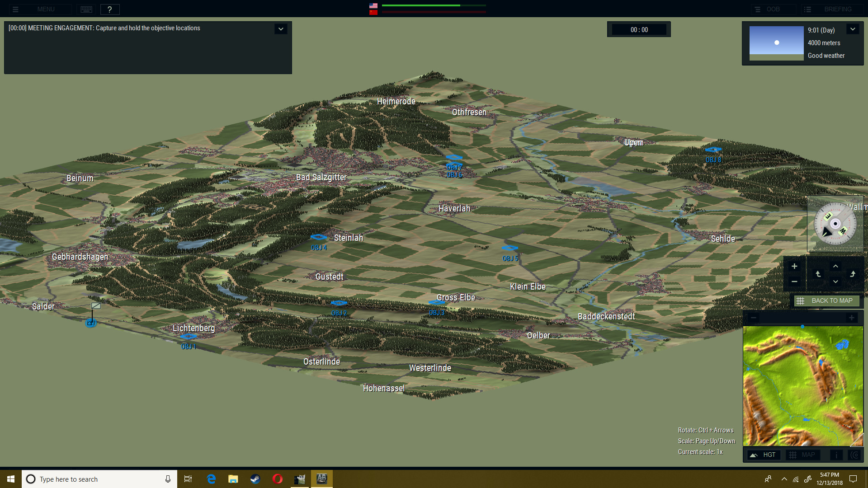Show hidden system tray icons

pyautogui.click(x=784, y=479)
